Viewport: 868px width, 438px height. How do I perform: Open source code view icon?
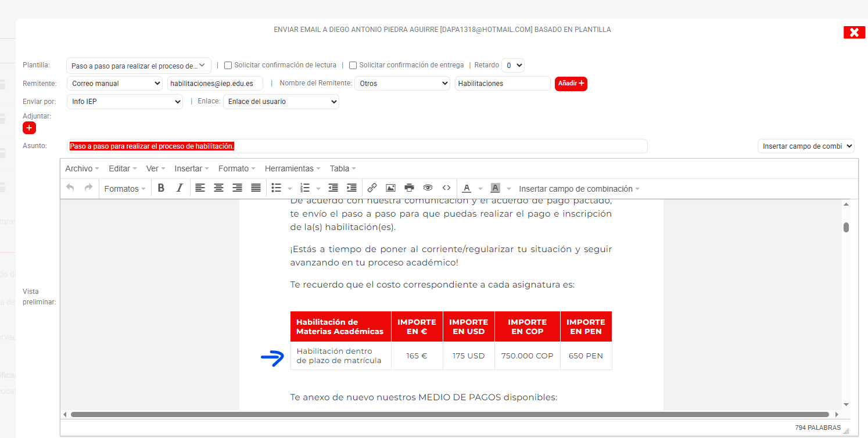[x=446, y=188]
